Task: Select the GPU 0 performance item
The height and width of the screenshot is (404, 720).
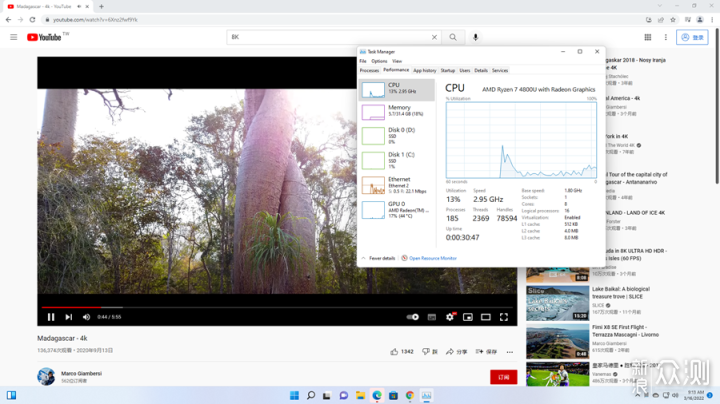Action: [397, 210]
